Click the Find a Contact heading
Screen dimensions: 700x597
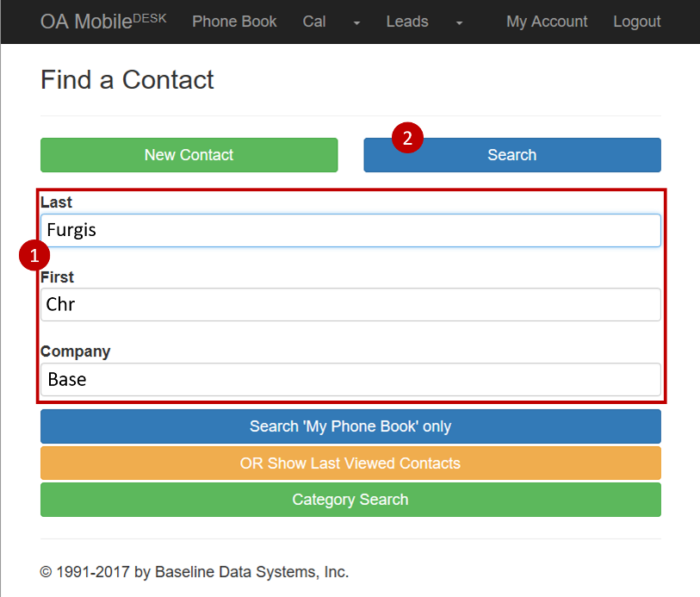(127, 80)
